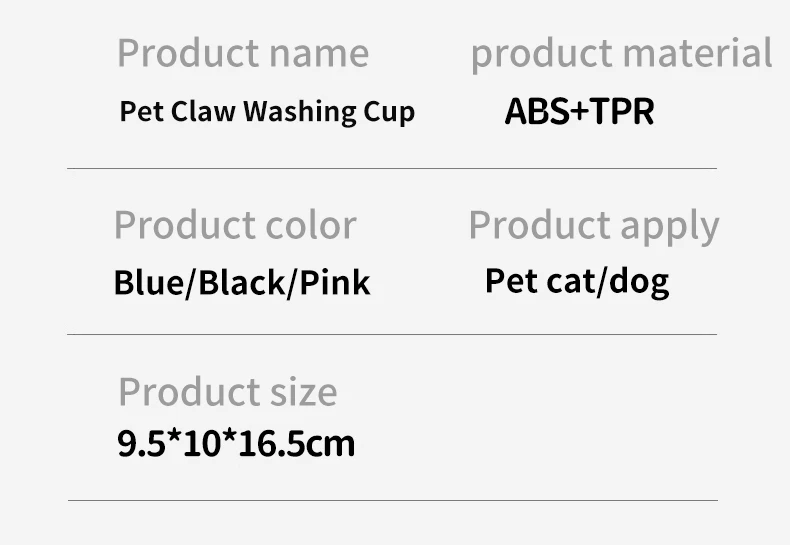Click the 'Product apply' label
Viewport: 790px width, 545px height.
(594, 226)
